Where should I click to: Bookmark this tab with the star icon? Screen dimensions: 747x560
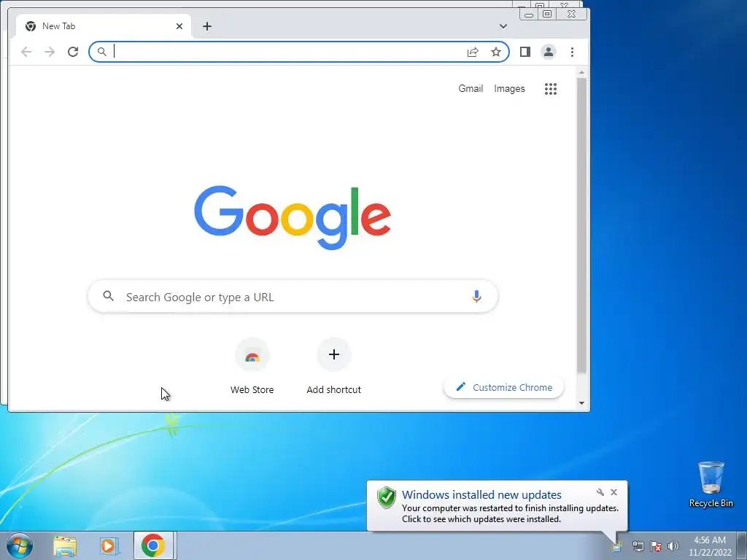[x=496, y=52]
